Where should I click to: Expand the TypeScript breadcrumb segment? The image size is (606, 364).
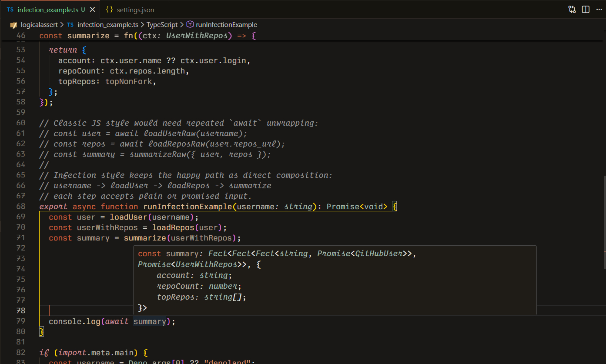click(x=162, y=25)
